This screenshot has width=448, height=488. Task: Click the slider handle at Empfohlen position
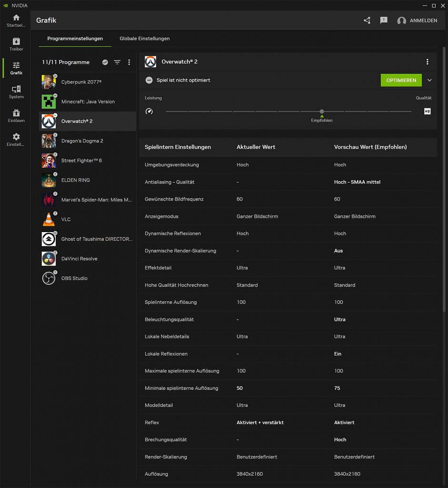point(322,112)
